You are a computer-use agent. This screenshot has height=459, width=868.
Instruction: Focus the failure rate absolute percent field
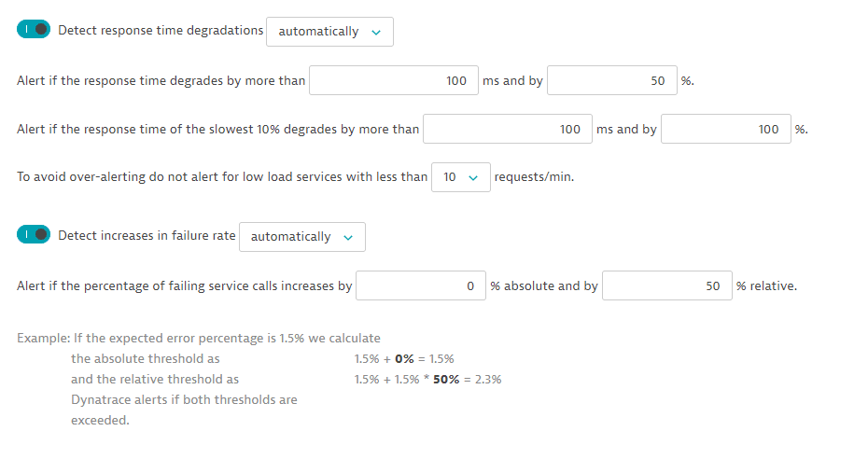tap(421, 286)
